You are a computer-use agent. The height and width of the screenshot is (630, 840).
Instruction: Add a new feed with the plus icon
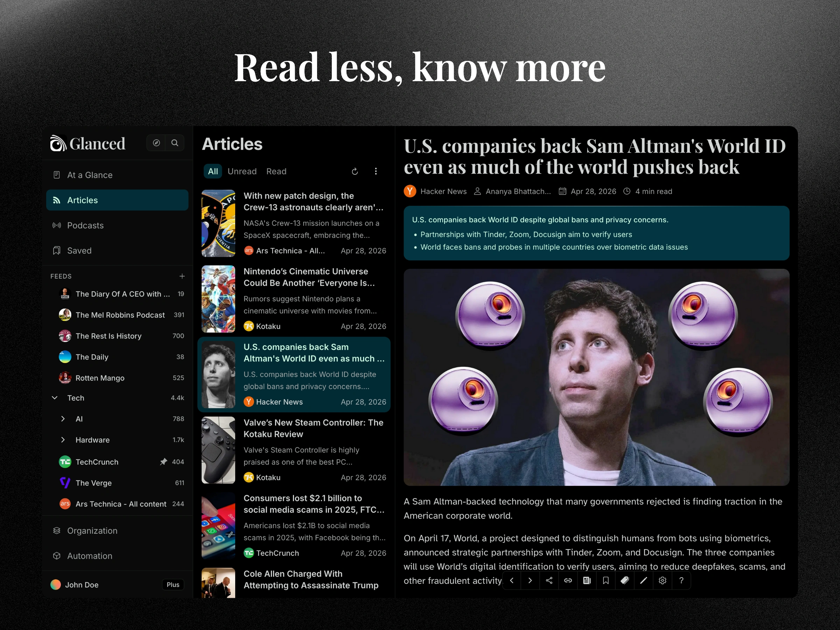tap(182, 276)
